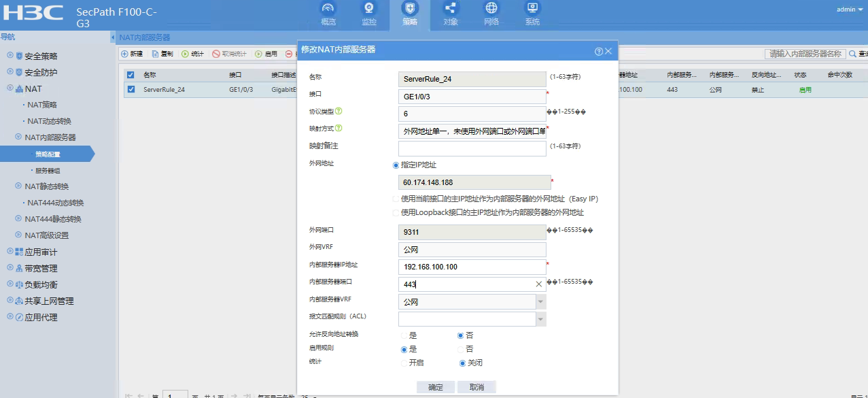
Task: Open the admin user dropdown
Action: pyautogui.click(x=849, y=10)
